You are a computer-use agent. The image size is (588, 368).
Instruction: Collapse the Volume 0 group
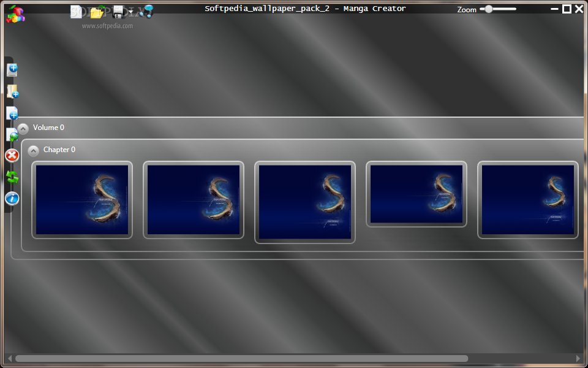23,129
